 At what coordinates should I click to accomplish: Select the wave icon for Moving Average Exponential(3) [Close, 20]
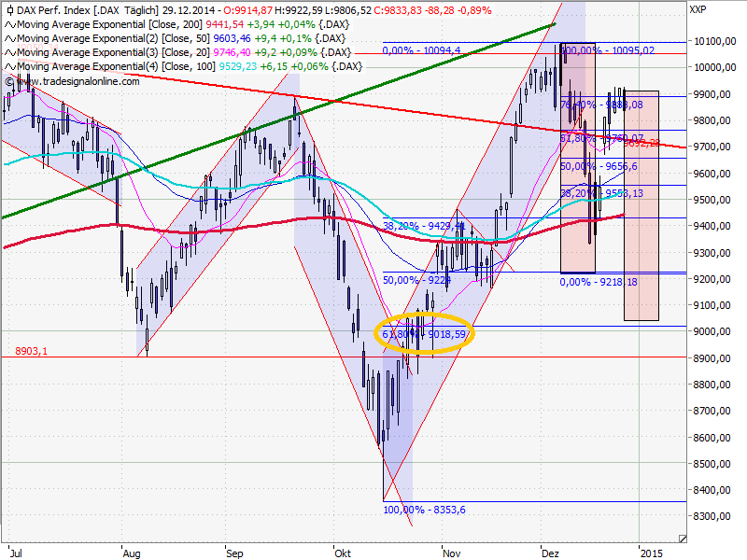click(10, 52)
